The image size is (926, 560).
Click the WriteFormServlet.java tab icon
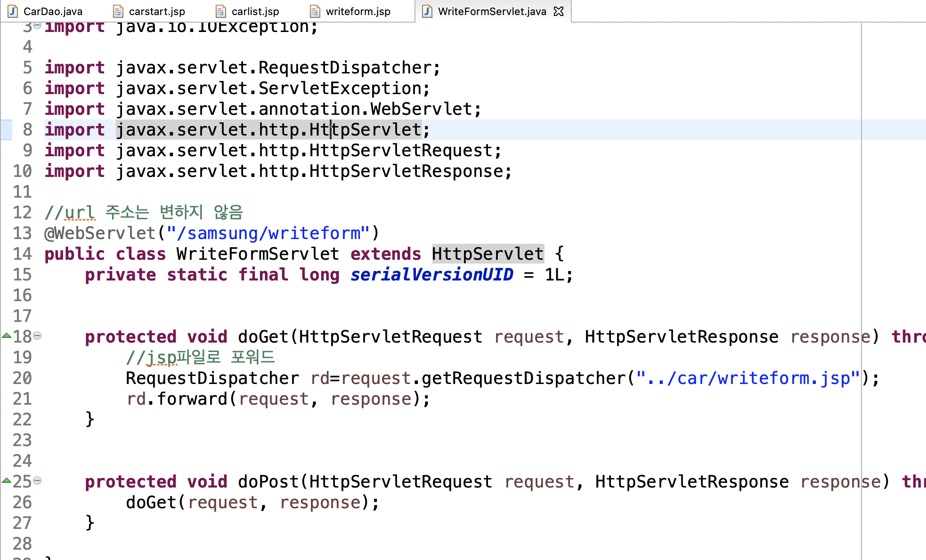click(x=427, y=11)
